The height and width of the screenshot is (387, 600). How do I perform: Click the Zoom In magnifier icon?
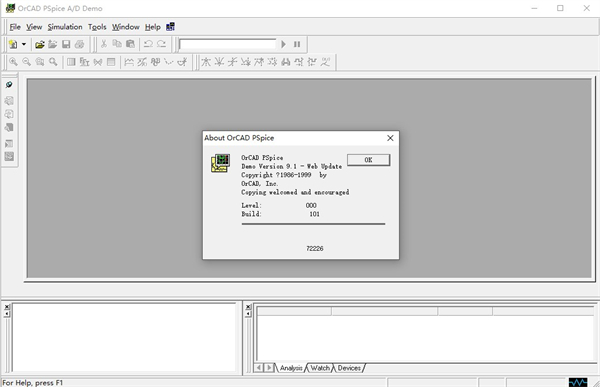(13, 62)
